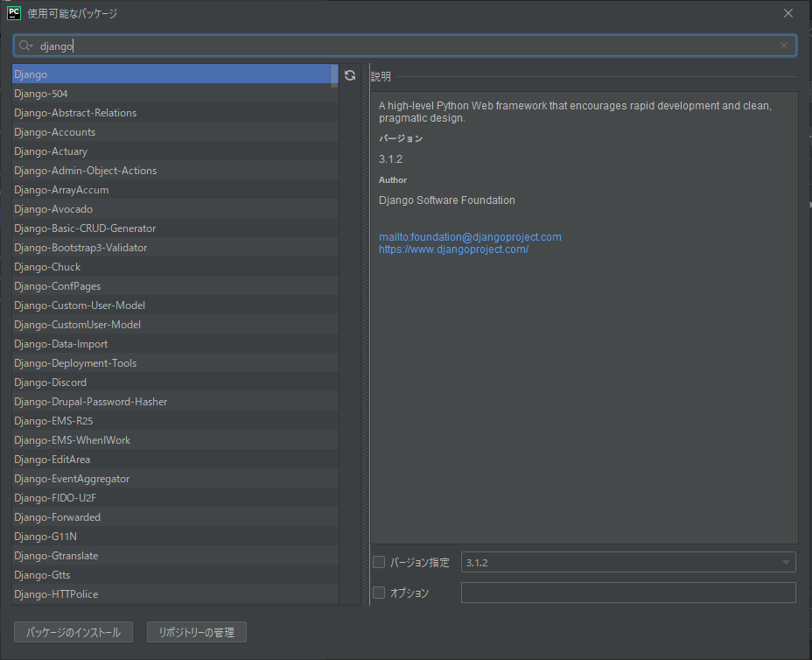The image size is (812, 660).
Task: Click the PyCharm logo in title bar
Action: pyautogui.click(x=14, y=13)
